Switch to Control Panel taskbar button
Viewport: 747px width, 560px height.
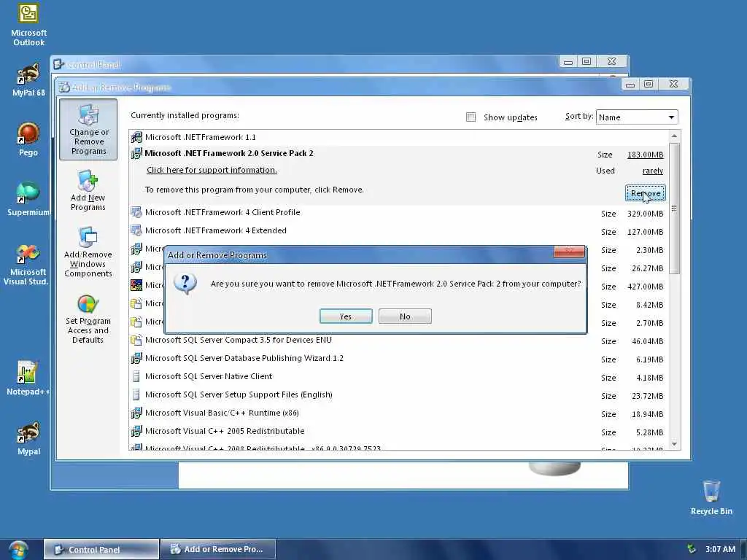[101, 550]
